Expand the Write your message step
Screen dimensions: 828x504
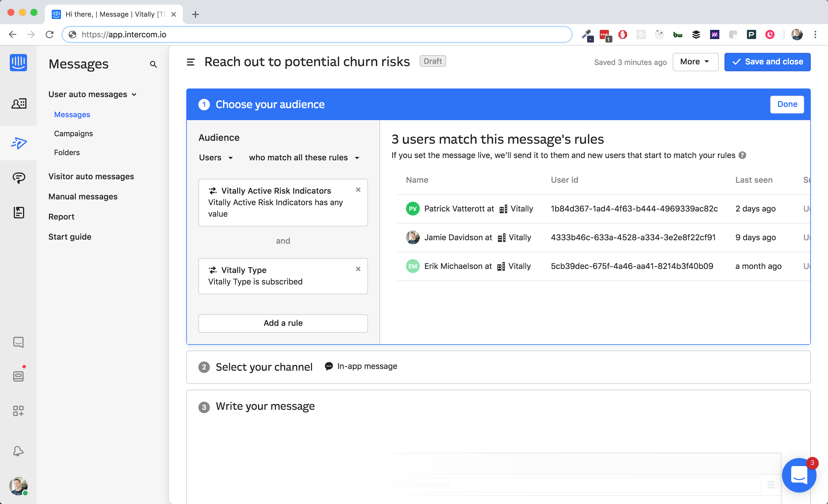point(265,406)
